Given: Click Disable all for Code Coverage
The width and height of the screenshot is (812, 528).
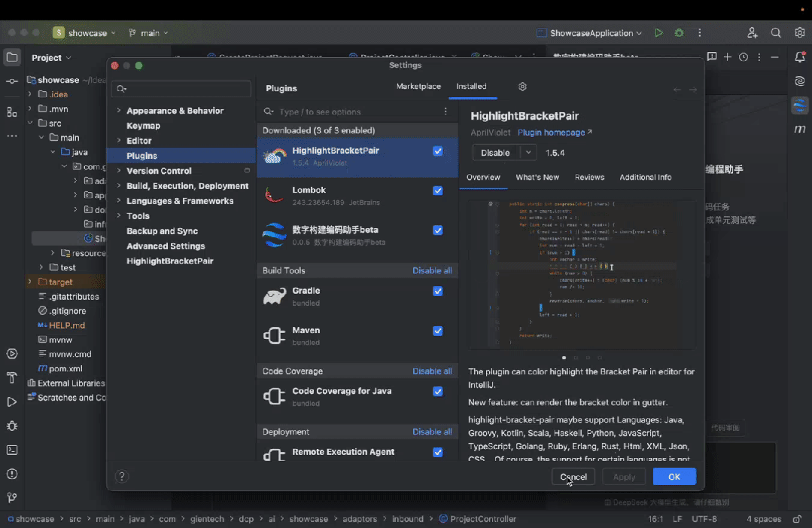Looking at the screenshot, I should pos(432,371).
